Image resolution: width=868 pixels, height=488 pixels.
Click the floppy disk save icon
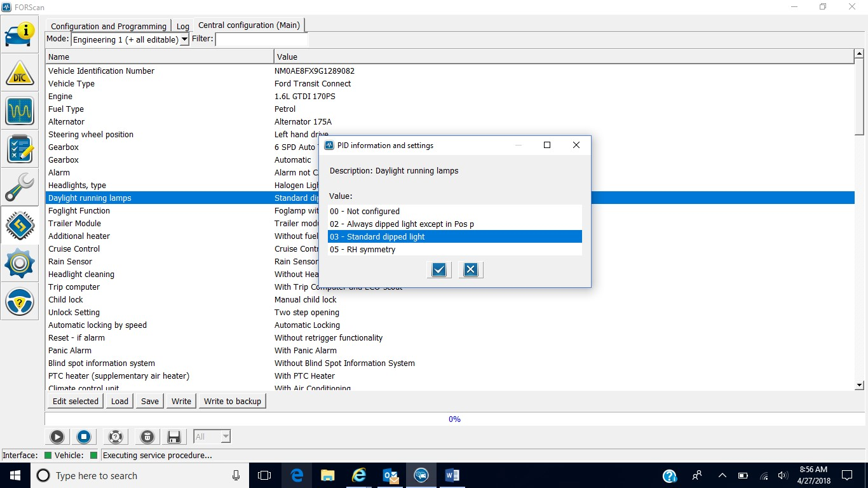[x=173, y=437]
